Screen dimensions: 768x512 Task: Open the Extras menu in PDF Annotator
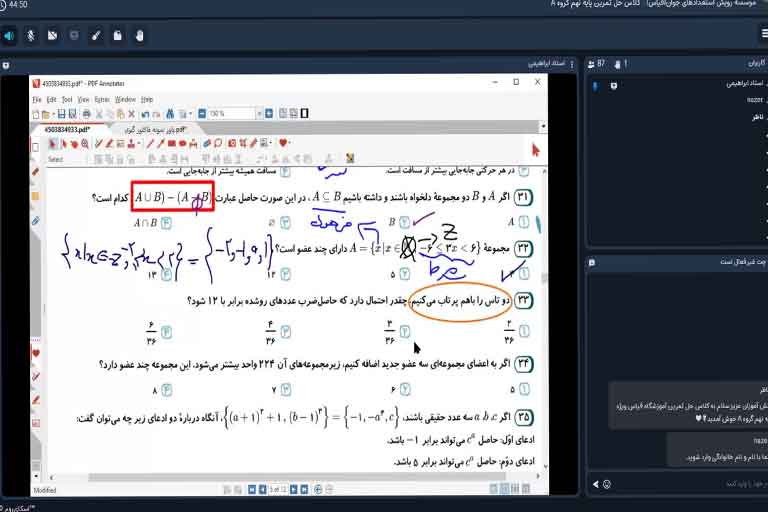pyautogui.click(x=101, y=100)
